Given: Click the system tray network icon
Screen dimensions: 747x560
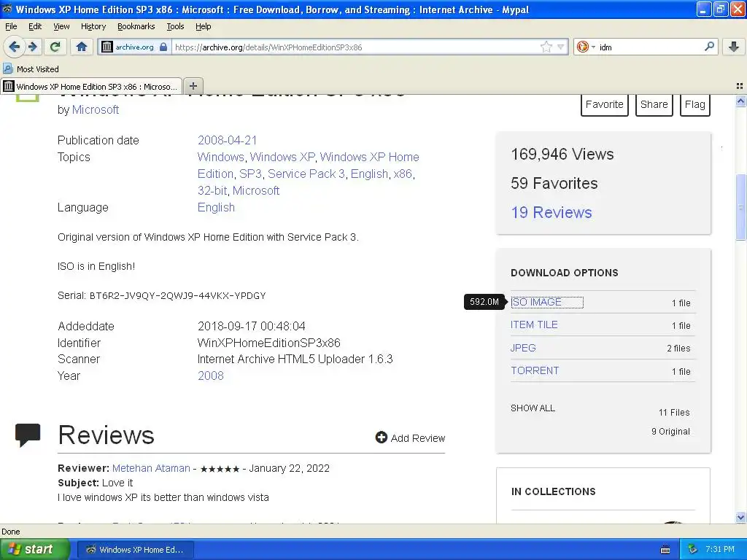Looking at the screenshot, I should click(x=693, y=549).
